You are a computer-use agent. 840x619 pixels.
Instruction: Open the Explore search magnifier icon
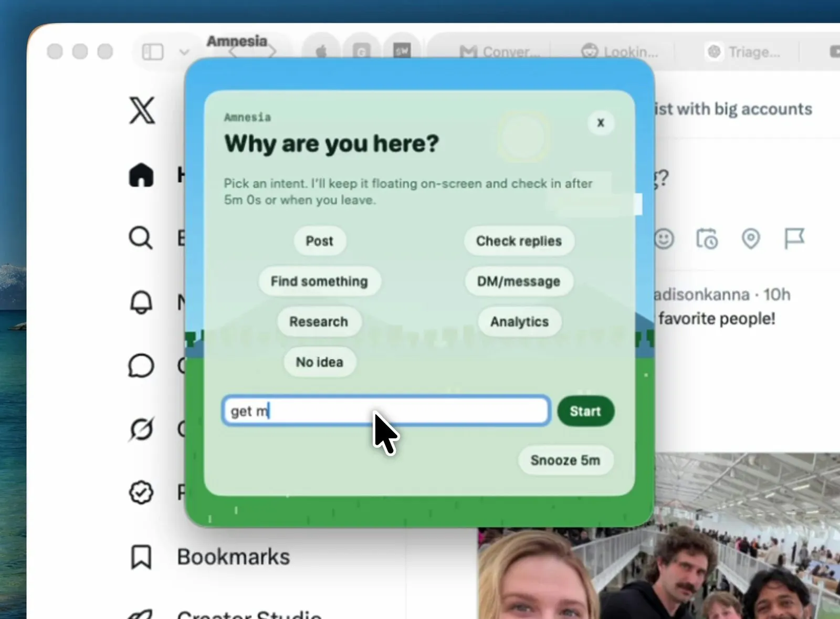(141, 238)
